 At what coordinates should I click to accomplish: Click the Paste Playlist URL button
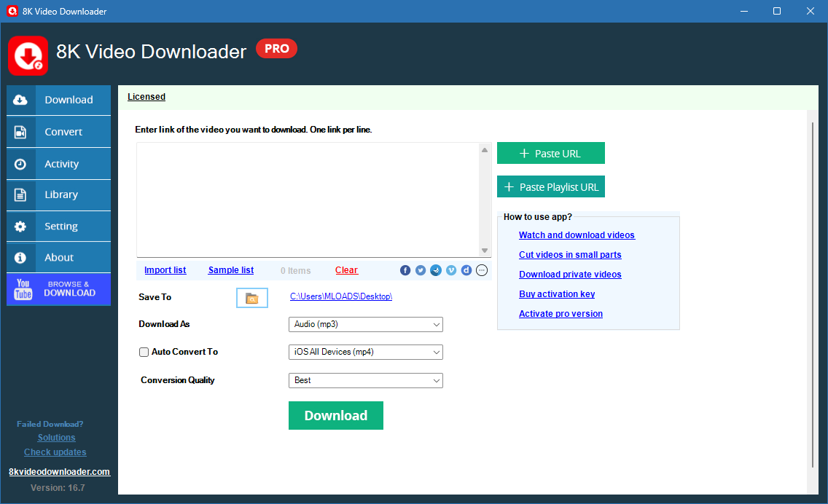[551, 187]
